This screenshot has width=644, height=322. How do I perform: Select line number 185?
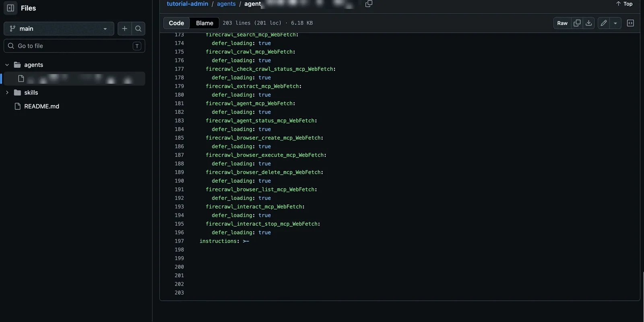pos(180,138)
